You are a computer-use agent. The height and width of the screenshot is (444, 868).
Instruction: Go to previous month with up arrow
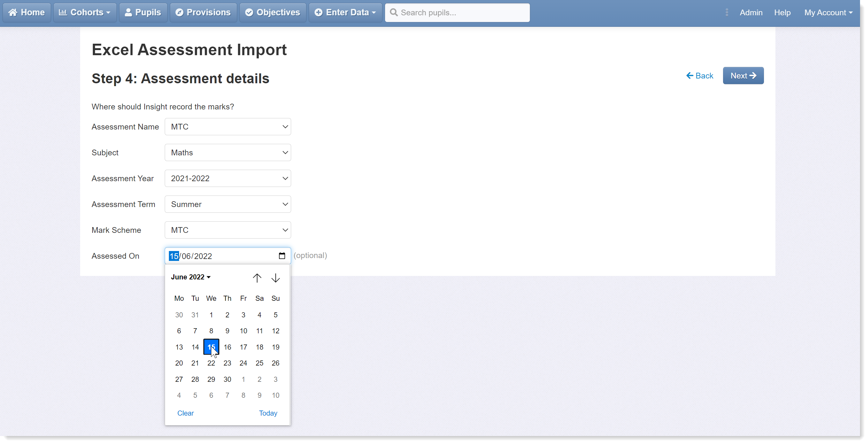257,278
